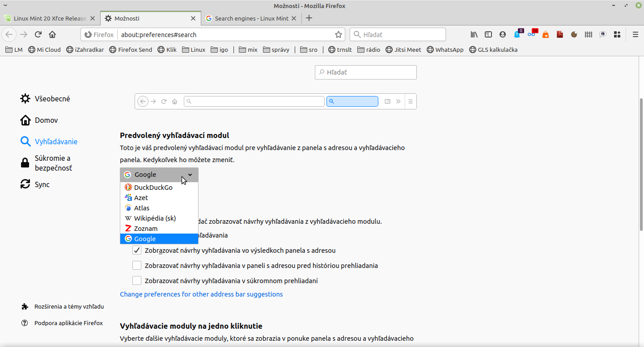644x347 pixels.
Task: Open the Firefox account icon
Action: tap(503, 34)
